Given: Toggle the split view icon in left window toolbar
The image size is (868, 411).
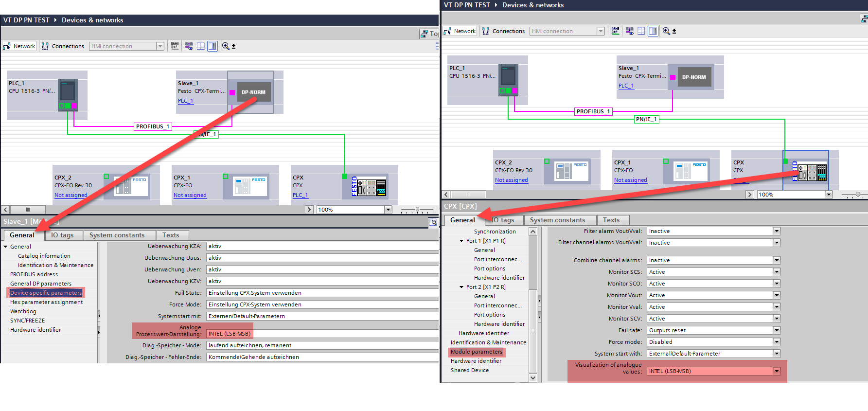Looking at the screenshot, I should point(213,46).
